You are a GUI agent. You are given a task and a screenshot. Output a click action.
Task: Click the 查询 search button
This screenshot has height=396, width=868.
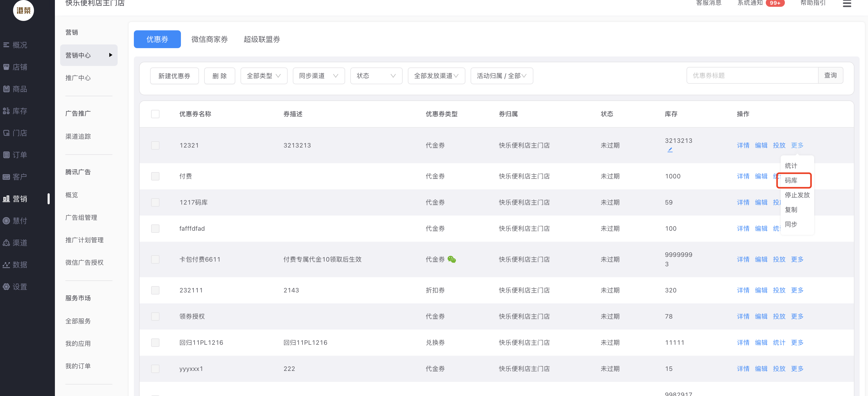tap(830, 76)
